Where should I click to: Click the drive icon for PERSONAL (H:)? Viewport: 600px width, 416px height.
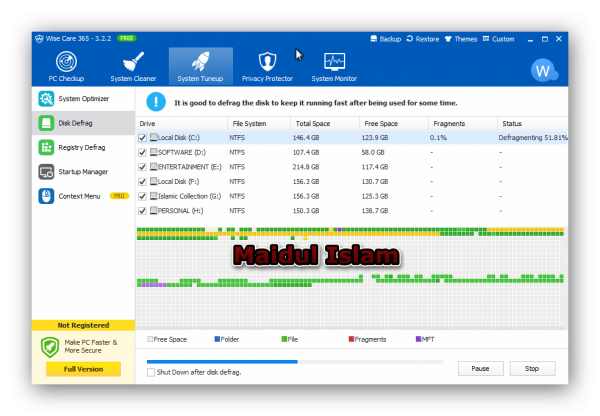pos(154,210)
